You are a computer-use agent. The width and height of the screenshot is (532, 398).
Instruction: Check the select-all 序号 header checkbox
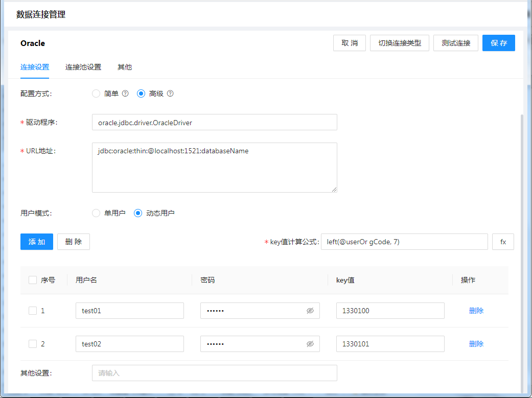coord(33,280)
